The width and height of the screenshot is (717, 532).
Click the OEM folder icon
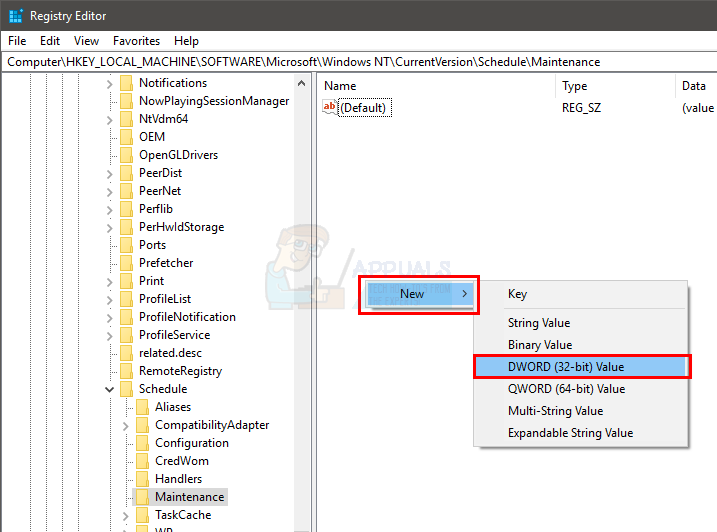127,137
